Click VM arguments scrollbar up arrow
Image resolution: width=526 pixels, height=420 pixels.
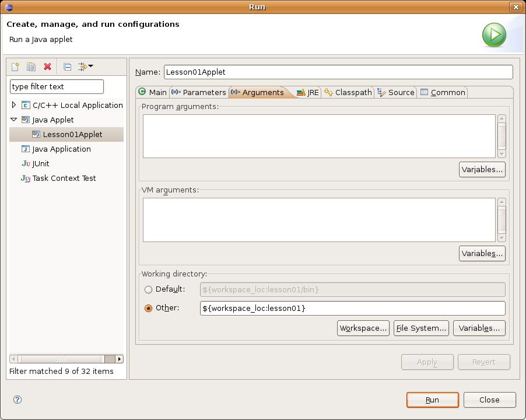[x=502, y=202]
